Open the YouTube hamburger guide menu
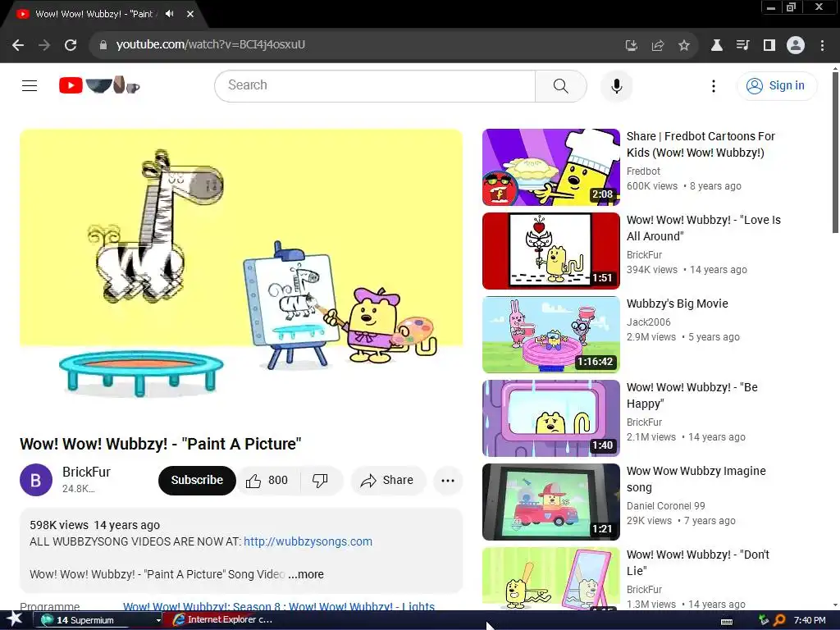 click(30, 85)
